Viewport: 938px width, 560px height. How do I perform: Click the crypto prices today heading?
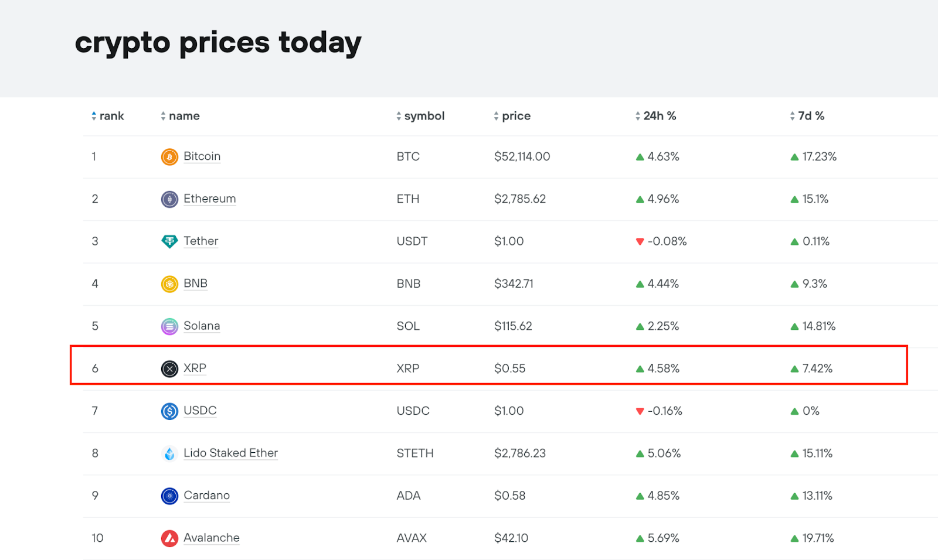tap(218, 43)
